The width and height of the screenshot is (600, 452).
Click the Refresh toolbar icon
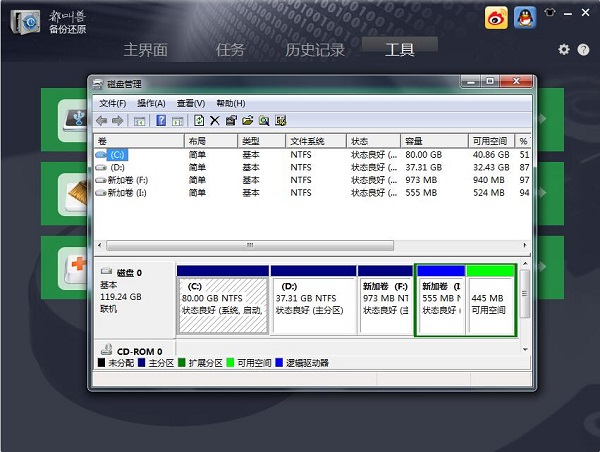pos(199,121)
